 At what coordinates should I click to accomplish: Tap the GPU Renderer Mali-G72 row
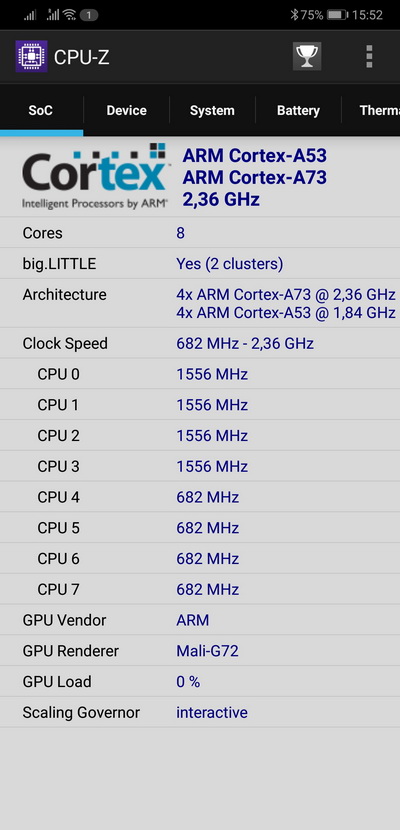[200, 651]
